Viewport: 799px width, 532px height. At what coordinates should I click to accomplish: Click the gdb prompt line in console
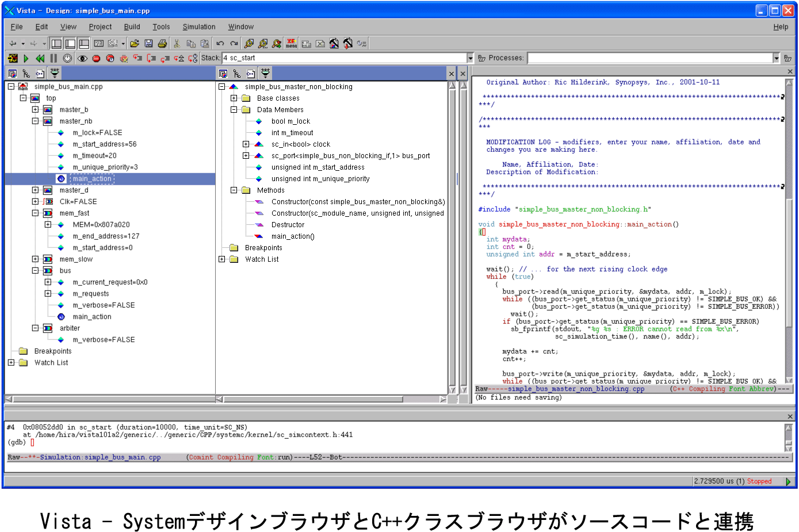21,442
